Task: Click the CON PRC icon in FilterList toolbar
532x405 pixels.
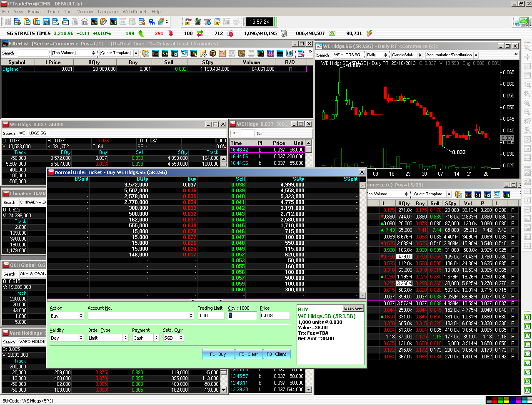Action: [x=289, y=53]
